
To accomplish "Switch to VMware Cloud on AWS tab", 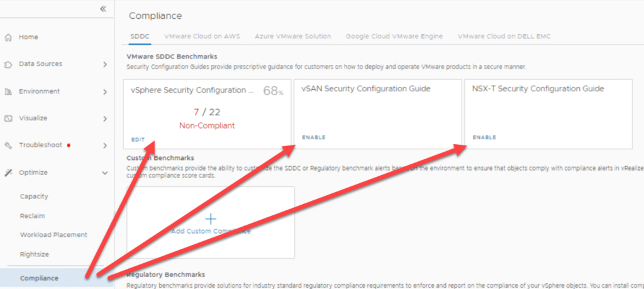I will [x=202, y=36].
